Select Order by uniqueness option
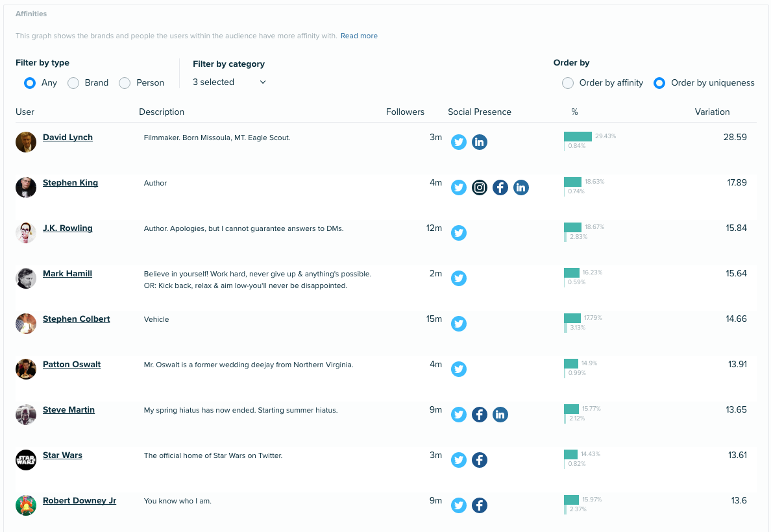771x532 pixels. [x=659, y=83]
